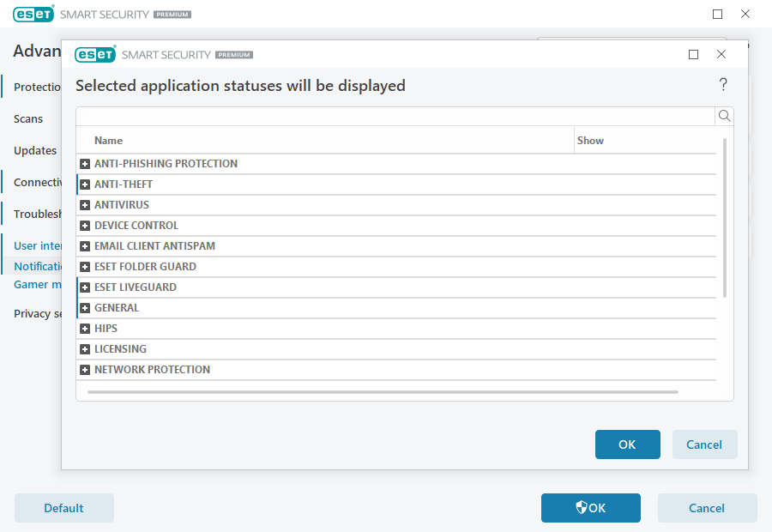
Task: Click the vertical scrollbar of the status list
Action: click(724, 218)
